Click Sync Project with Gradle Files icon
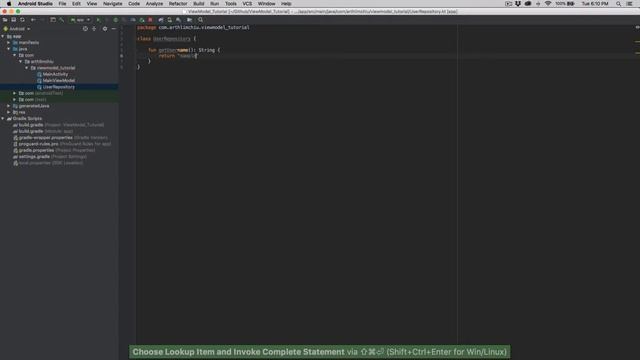 click(161, 20)
